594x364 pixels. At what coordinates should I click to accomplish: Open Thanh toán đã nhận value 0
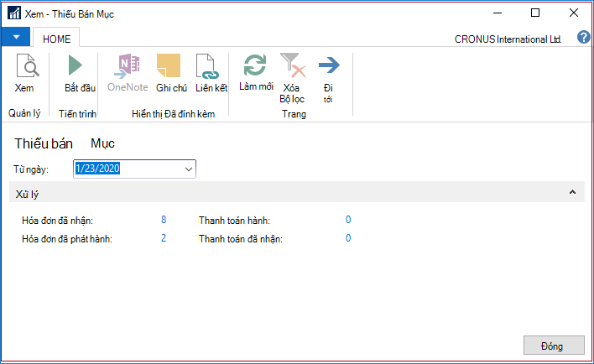tap(348, 238)
